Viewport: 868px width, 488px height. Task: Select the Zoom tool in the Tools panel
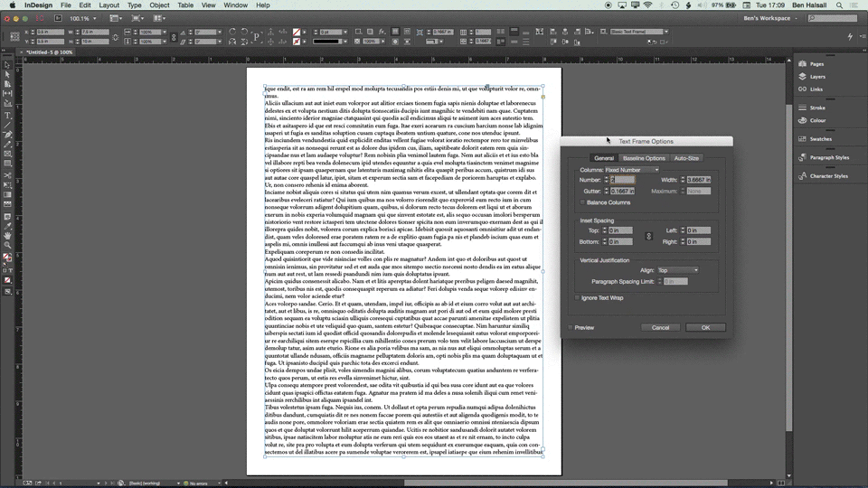click(7, 245)
